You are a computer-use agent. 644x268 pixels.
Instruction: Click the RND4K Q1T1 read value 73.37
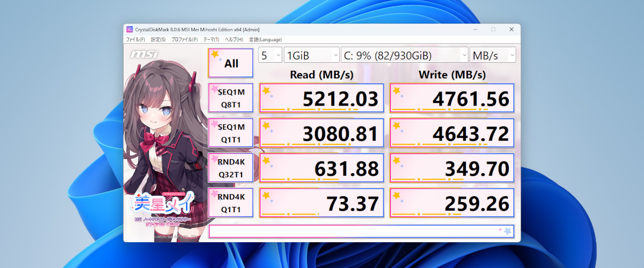tap(322, 203)
